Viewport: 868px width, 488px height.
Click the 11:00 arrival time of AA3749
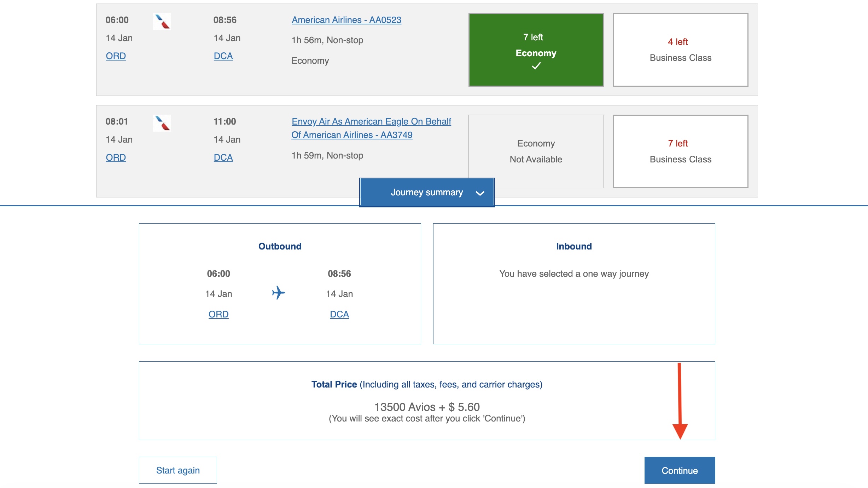[225, 122]
